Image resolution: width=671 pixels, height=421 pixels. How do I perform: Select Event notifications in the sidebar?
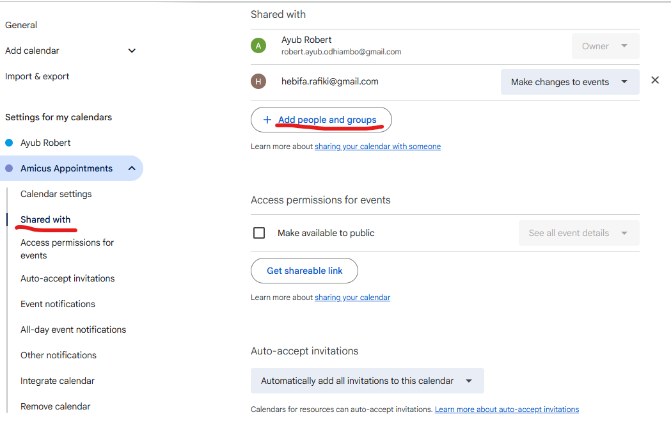pyautogui.click(x=58, y=304)
